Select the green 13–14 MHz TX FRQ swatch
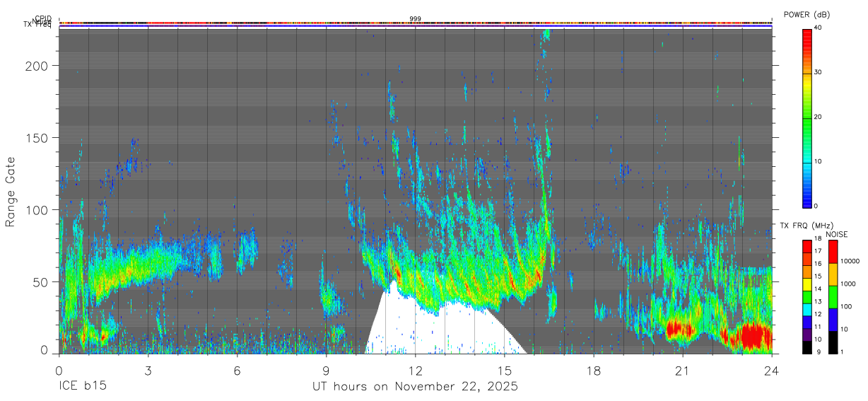Viewport: 868px width, 401px height. tap(807, 297)
